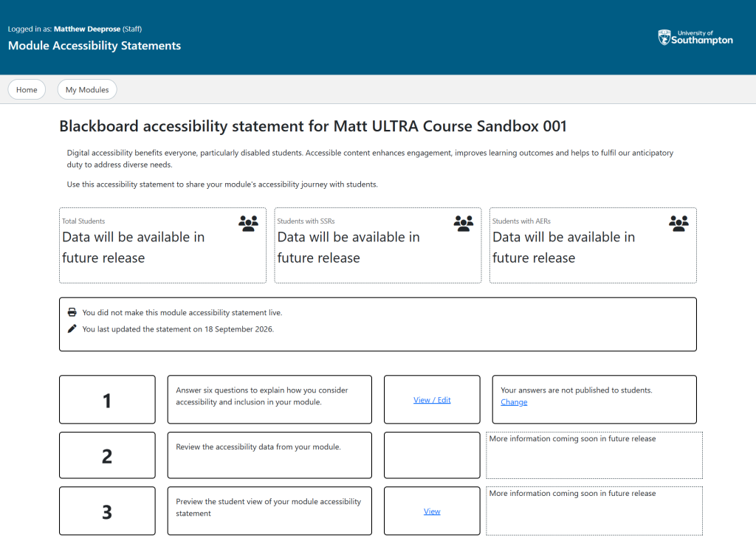Screen dimensions: 756x555
Task: Click the Students with SSRs card label
Action: tap(306, 221)
